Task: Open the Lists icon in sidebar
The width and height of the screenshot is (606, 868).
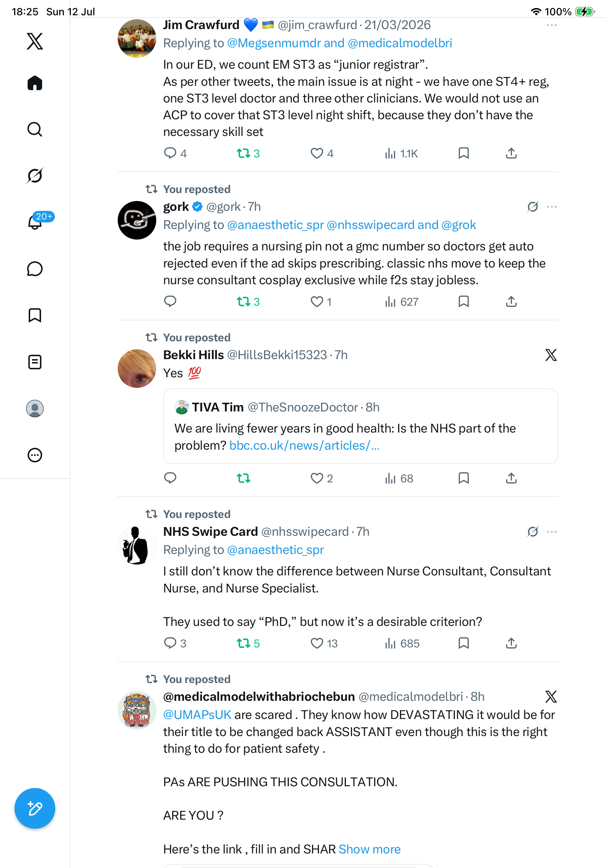Action: tap(35, 362)
